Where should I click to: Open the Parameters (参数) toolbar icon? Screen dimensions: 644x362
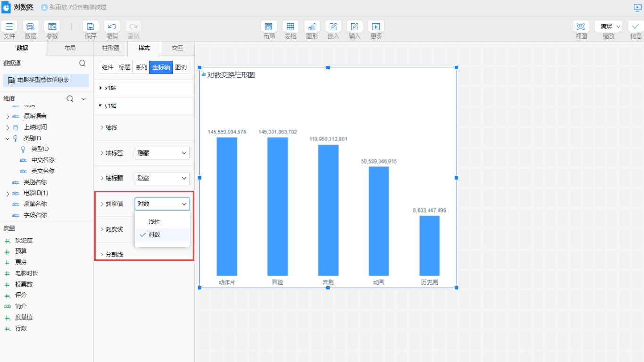52,26
